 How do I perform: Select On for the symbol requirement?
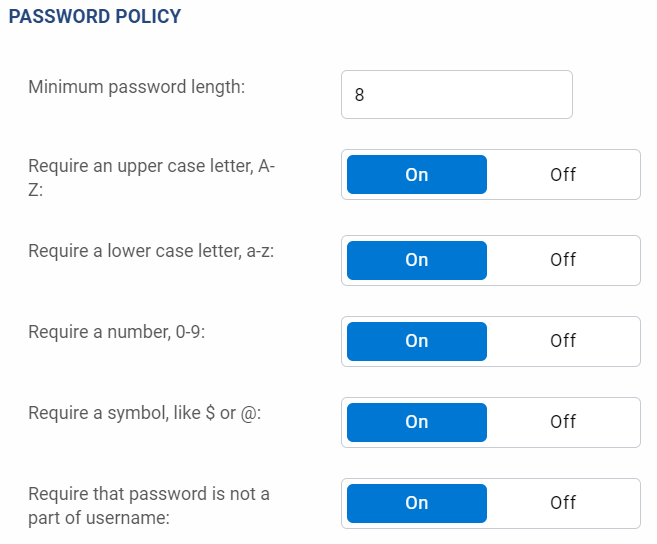click(x=416, y=422)
